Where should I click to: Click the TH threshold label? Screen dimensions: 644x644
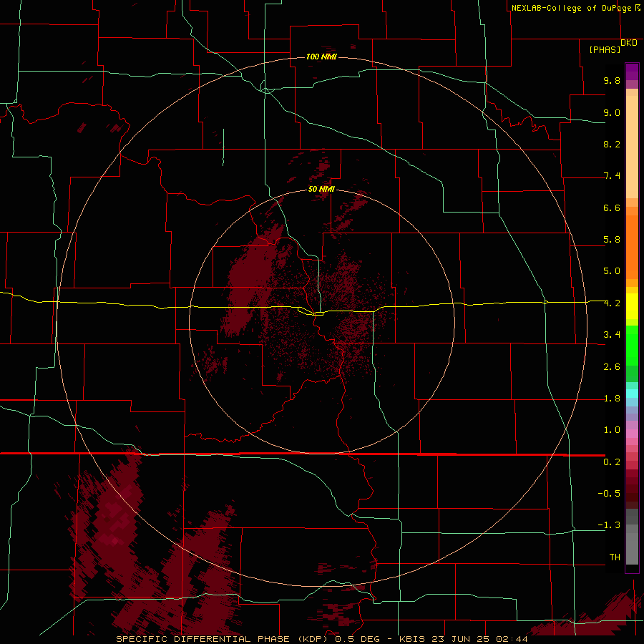click(x=615, y=557)
